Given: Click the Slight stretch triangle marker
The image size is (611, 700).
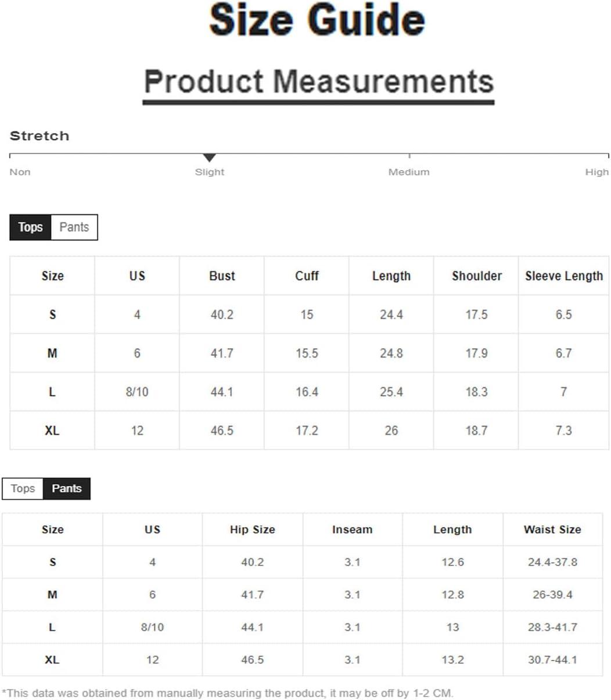Looking at the screenshot, I should (210, 158).
